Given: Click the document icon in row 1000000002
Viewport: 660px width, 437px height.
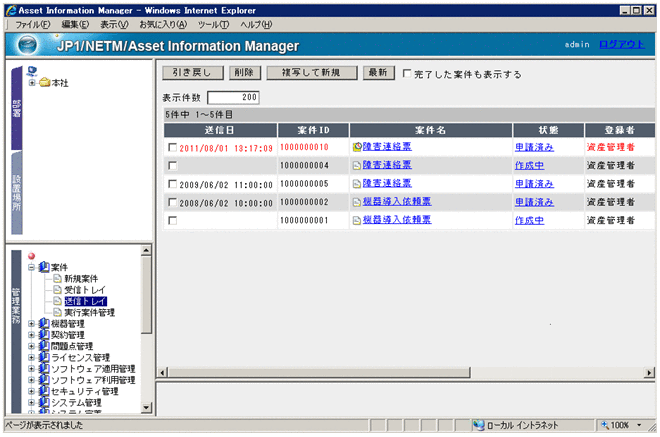Looking at the screenshot, I should tap(357, 202).
